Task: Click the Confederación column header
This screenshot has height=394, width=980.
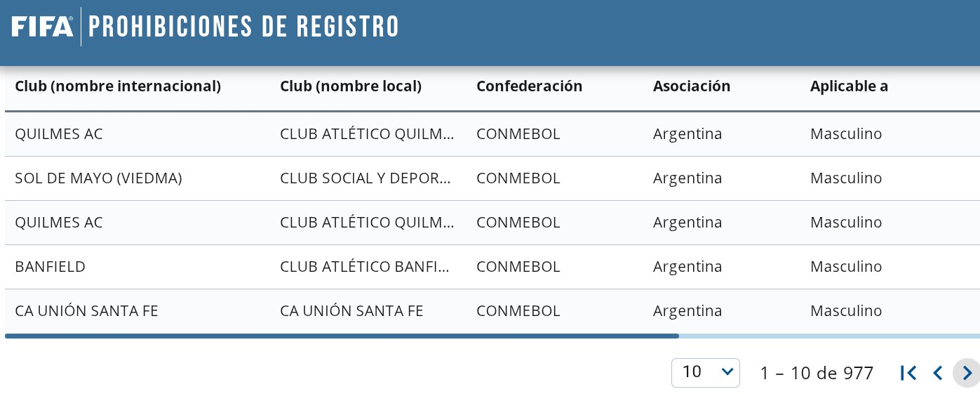Action: [x=530, y=86]
